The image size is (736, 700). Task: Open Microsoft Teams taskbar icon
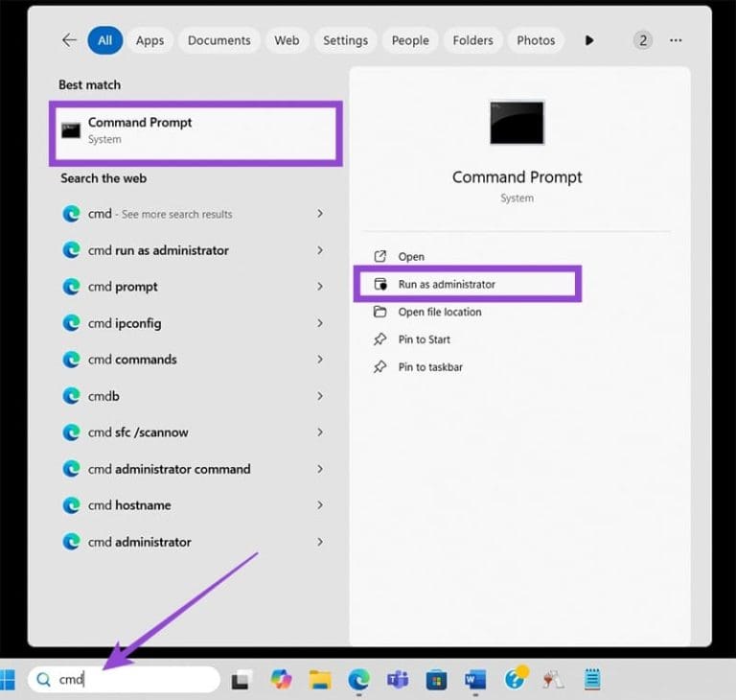[397, 680]
